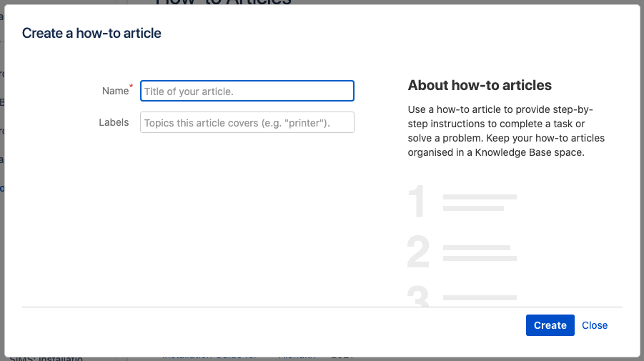Click the dimmed How-to Articles page heading

224,2
